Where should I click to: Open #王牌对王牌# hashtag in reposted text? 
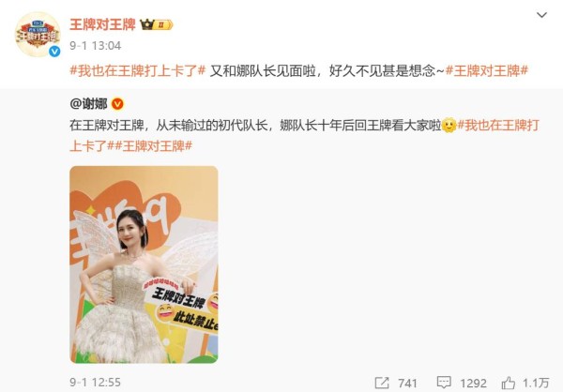153,146
